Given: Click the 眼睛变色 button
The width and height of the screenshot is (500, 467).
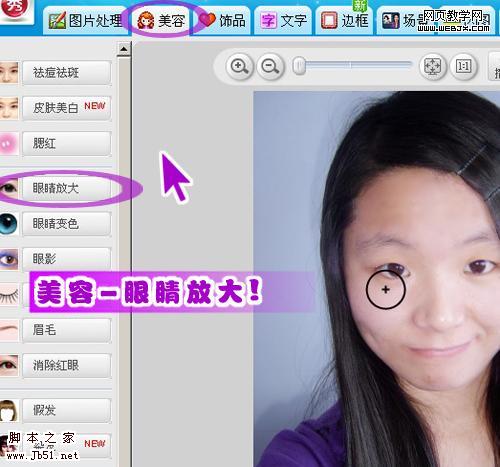Looking at the screenshot, I should click(67, 224).
